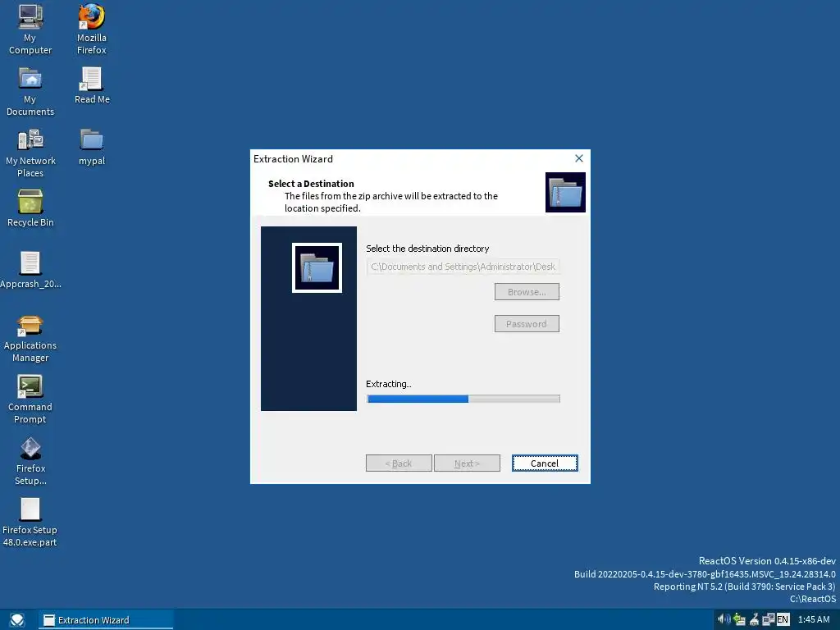Click the zip folder image in wizard sidebar

(x=317, y=268)
